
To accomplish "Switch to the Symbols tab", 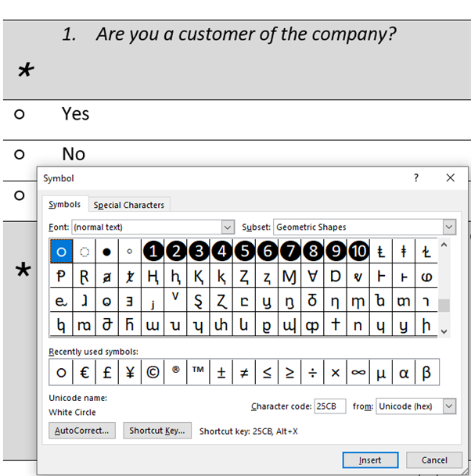I will [65, 205].
